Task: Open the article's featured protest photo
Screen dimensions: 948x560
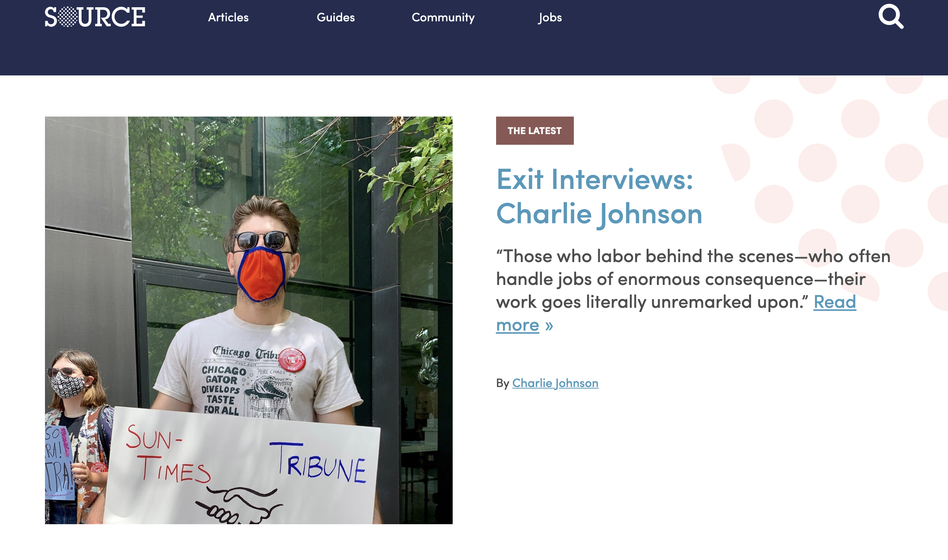Action: click(249, 320)
